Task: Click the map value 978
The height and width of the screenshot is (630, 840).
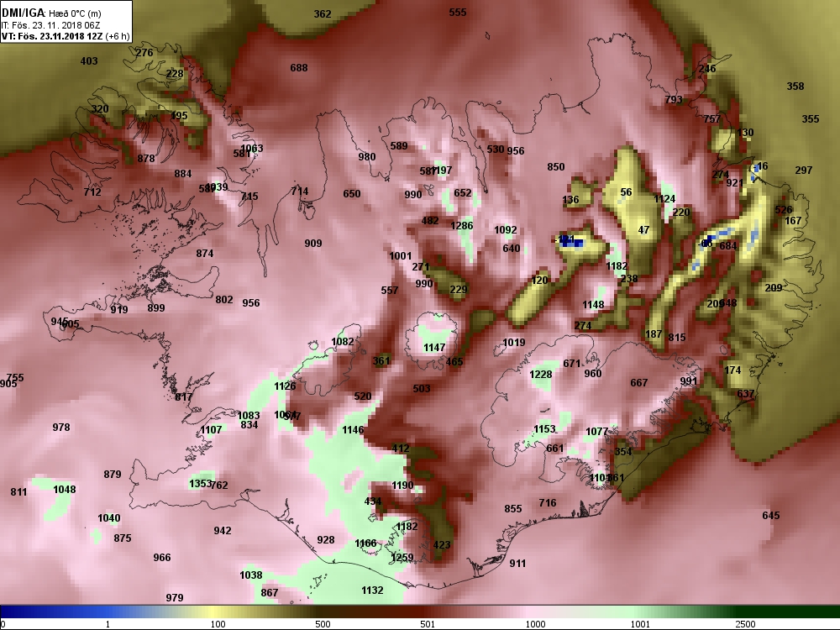Action: (x=61, y=428)
